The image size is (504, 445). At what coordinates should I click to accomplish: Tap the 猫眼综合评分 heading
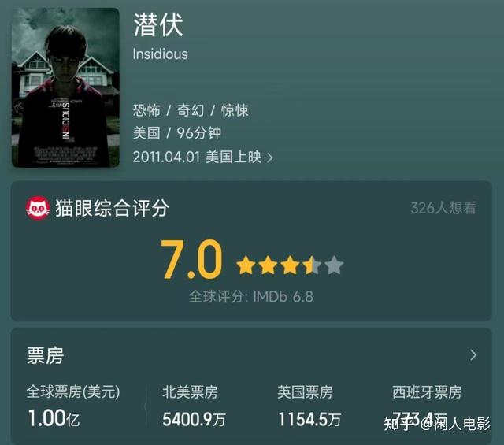tap(112, 208)
